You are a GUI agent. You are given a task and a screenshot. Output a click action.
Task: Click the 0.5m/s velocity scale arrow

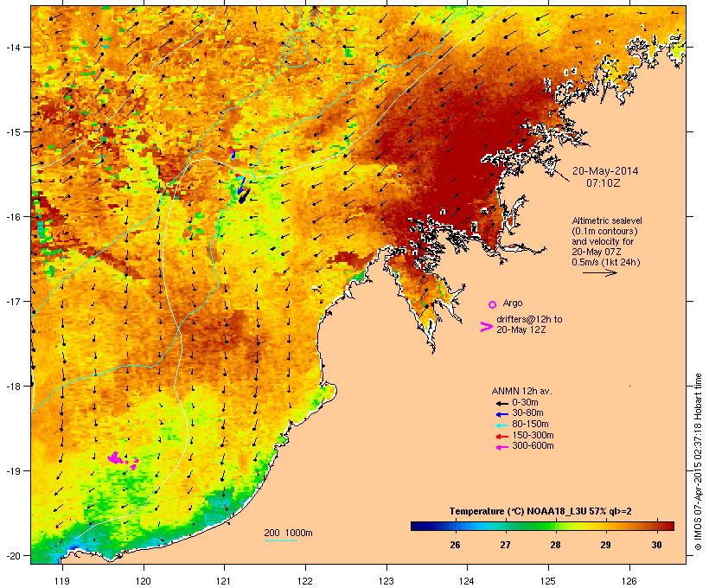pos(599,272)
